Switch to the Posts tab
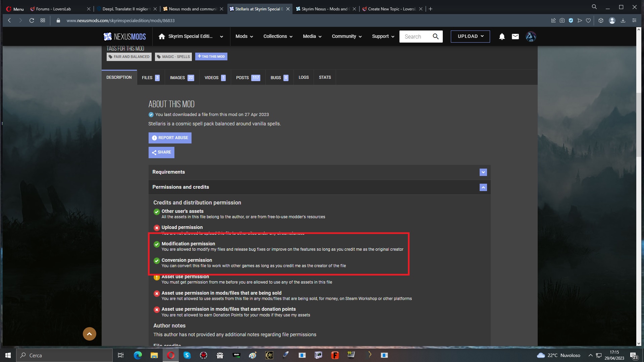 pos(248,78)
